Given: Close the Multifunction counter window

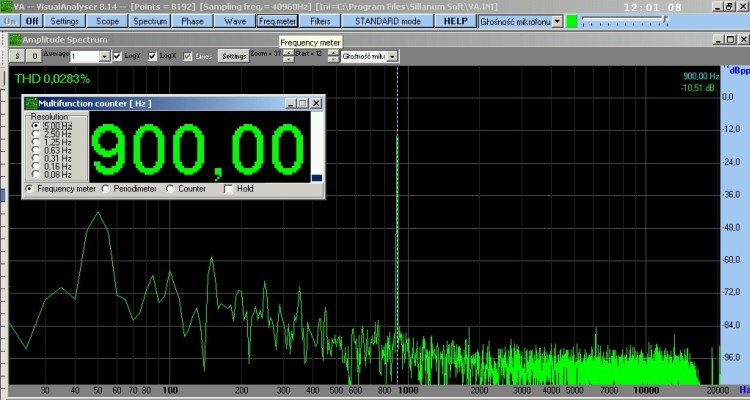Looking at the screenshot, I should [316, 103].
